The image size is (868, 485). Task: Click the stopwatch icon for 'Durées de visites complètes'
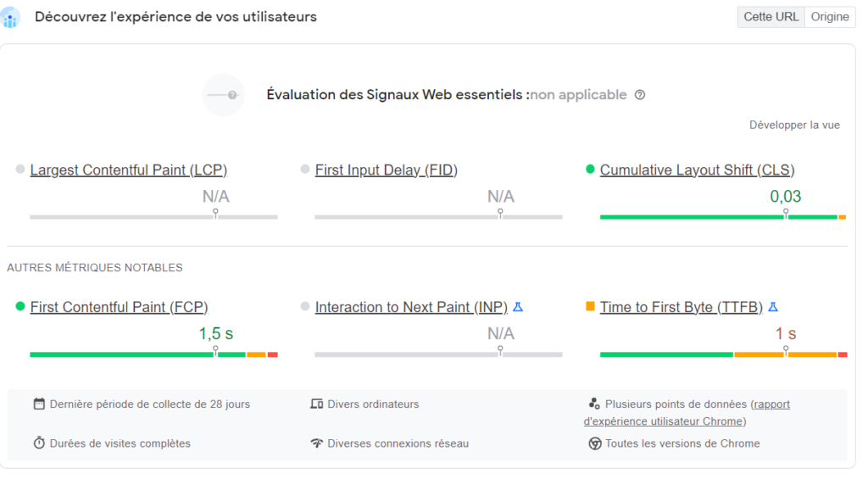click(39, 443)
